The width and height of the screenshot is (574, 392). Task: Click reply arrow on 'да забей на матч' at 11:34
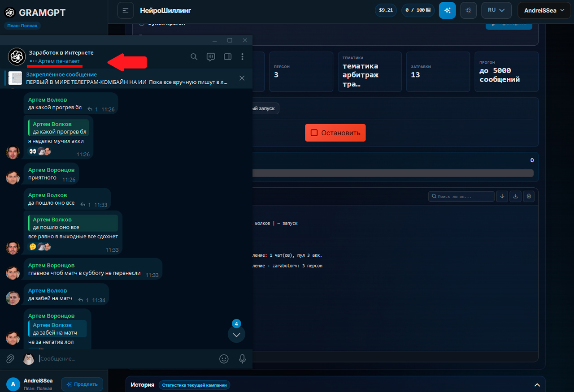point(81,300)
